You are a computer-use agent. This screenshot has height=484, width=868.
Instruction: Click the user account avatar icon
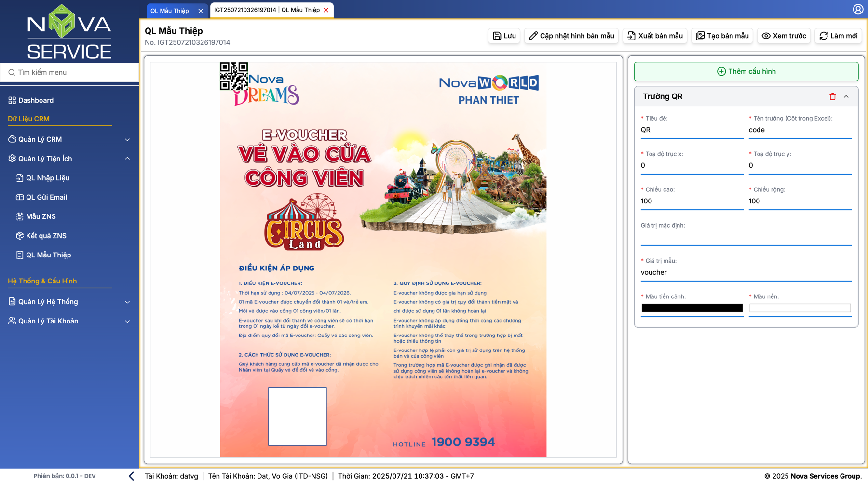[858, 9]
